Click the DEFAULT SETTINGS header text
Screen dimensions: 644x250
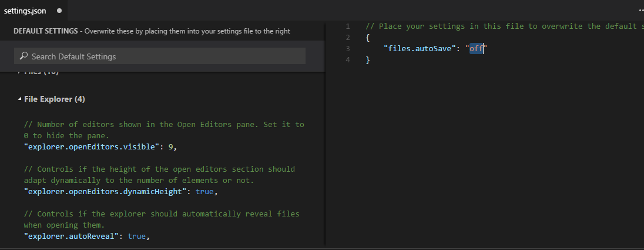tap(45, 31)
